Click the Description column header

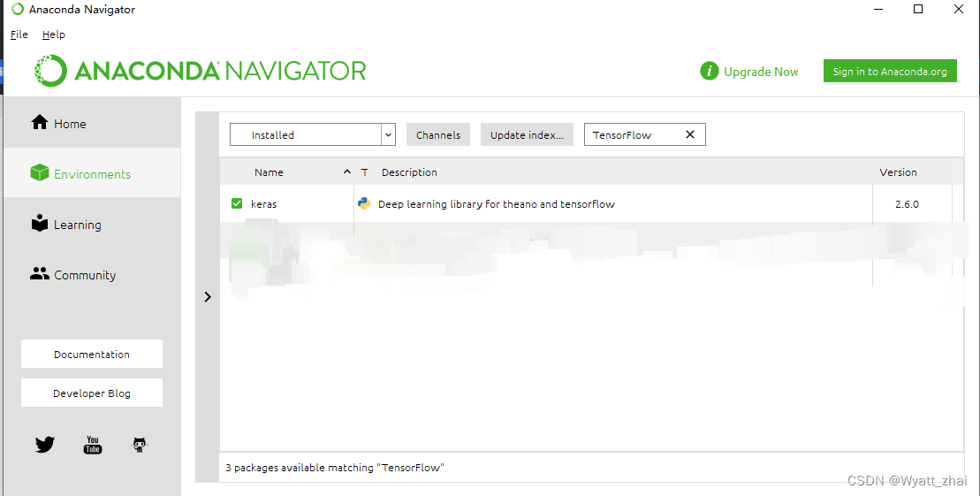(x=409, y=172)
